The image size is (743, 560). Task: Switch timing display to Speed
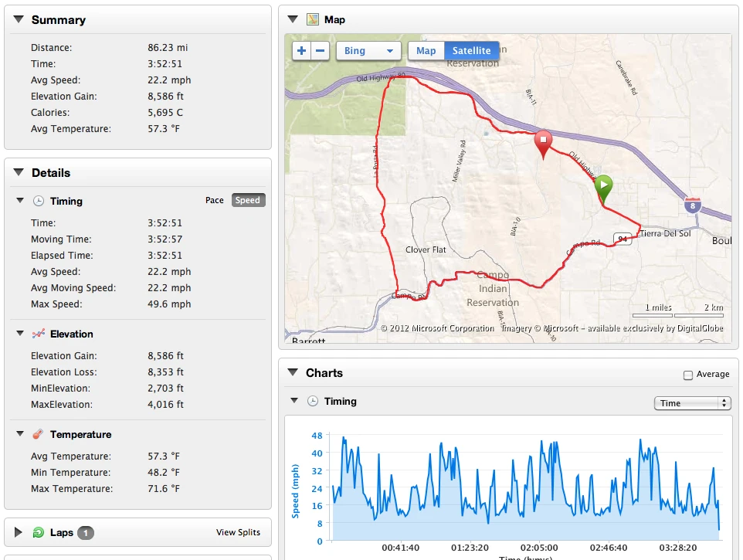248,201
